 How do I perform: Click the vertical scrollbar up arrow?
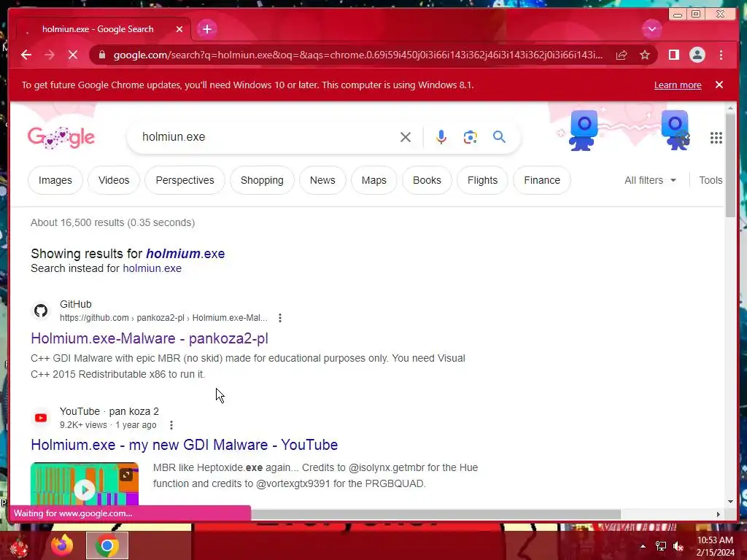pos(730,109)
